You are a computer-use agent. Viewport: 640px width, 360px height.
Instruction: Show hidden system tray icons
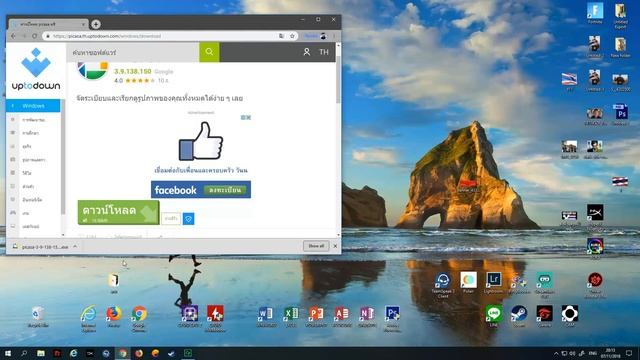coord(556,353)
